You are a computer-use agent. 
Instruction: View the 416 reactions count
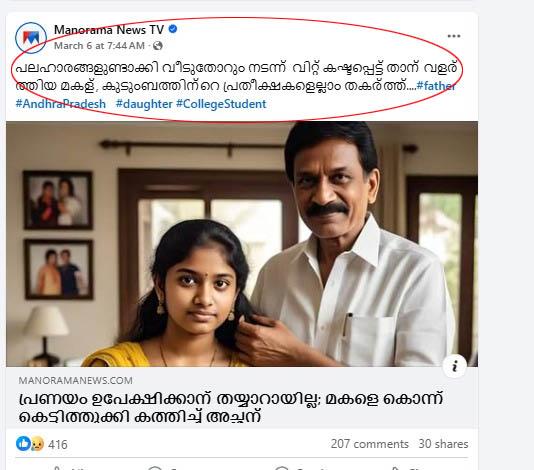58,444
